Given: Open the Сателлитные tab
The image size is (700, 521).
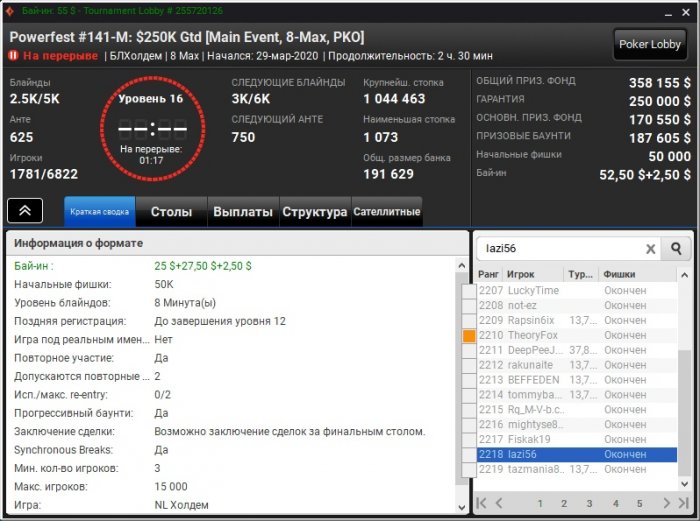Looking at the screenshot, I should click(x=387, y=212).
